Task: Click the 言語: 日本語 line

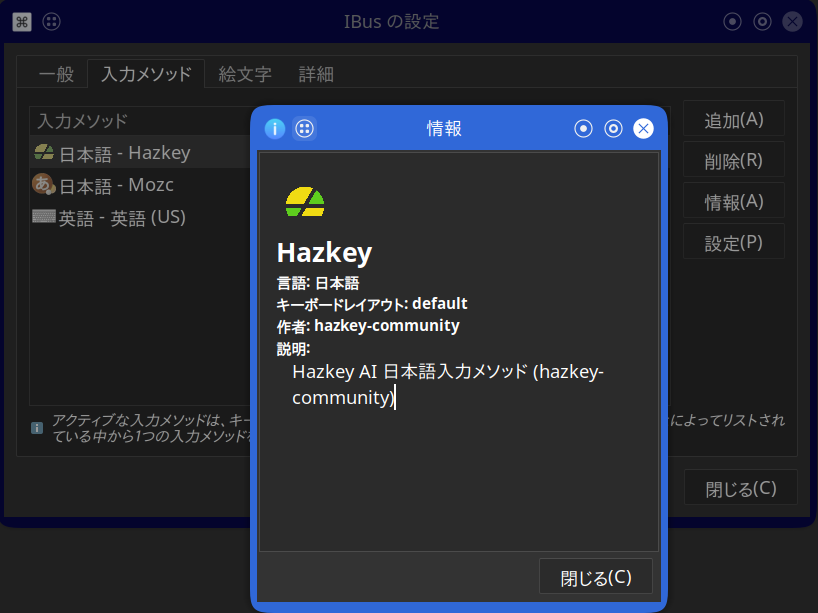Action: coord(318,283)
